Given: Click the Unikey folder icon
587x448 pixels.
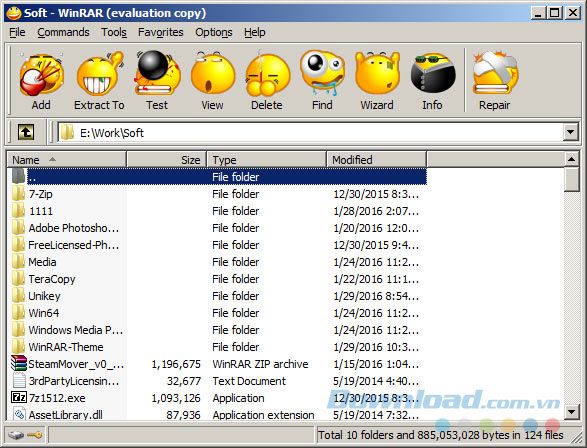Looking at the screenshot, I should (x=18, y=296).
